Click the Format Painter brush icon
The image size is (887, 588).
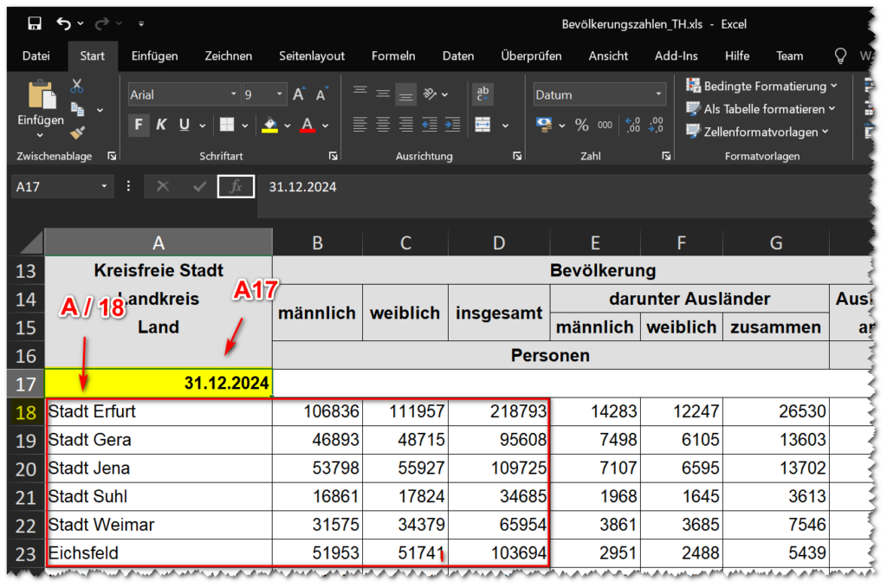point(77,132)
